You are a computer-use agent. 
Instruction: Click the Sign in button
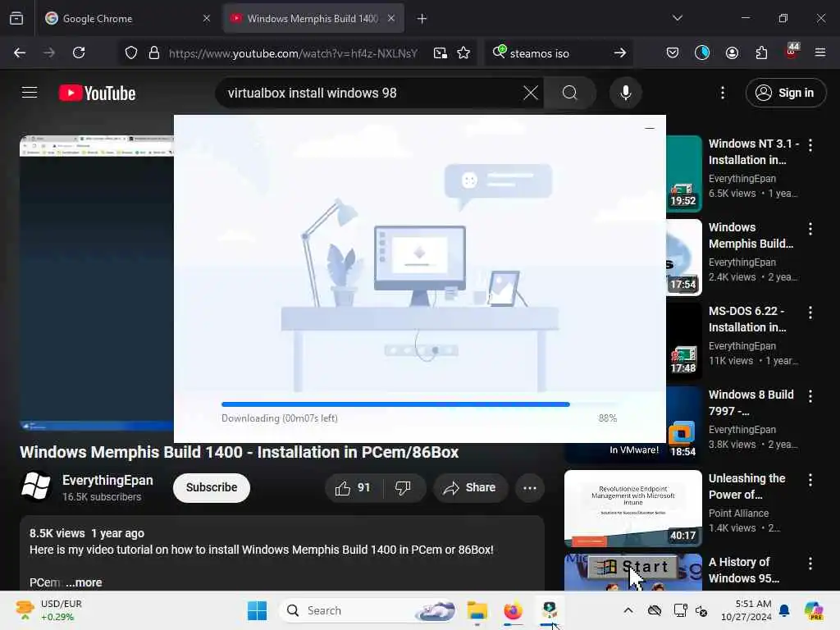pyautogui.click(x=786, y=94)
